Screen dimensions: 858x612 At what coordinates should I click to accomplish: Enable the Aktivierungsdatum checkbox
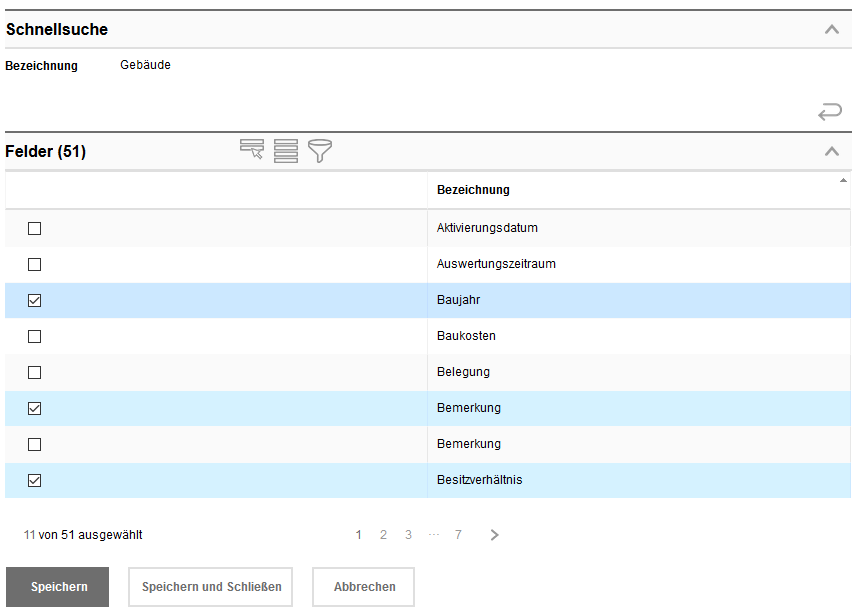click(35, 228)
